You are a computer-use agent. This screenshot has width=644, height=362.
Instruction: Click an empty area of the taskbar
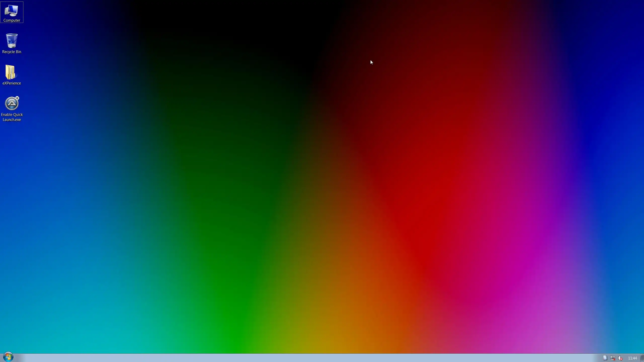302,358
